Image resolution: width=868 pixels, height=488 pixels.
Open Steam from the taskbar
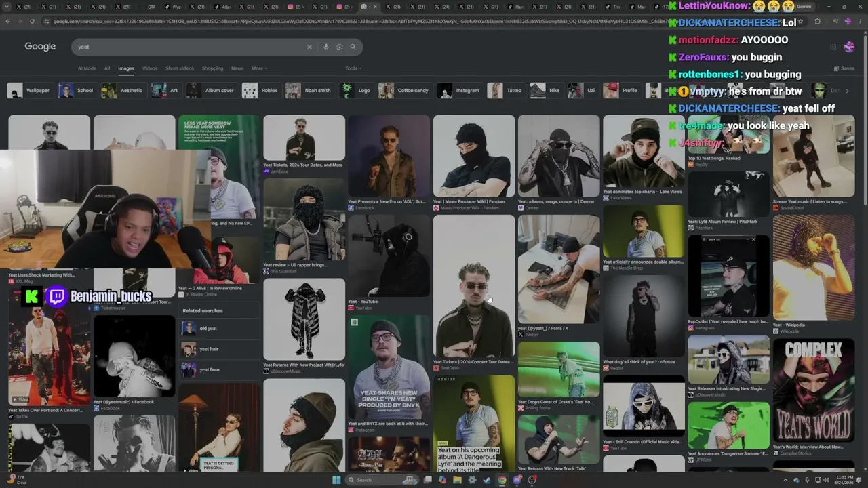click(487, 480)
